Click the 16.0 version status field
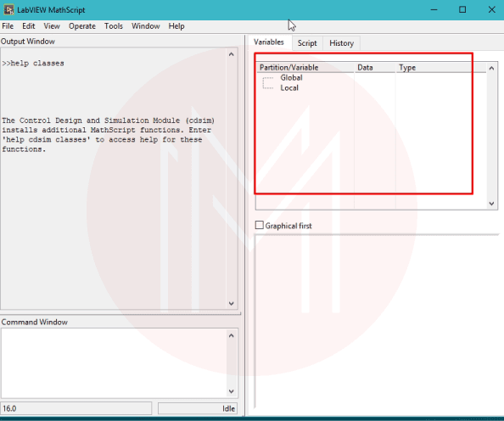This screenshot has height=421, width=504. pyautogui.click(x=76, y=408)
